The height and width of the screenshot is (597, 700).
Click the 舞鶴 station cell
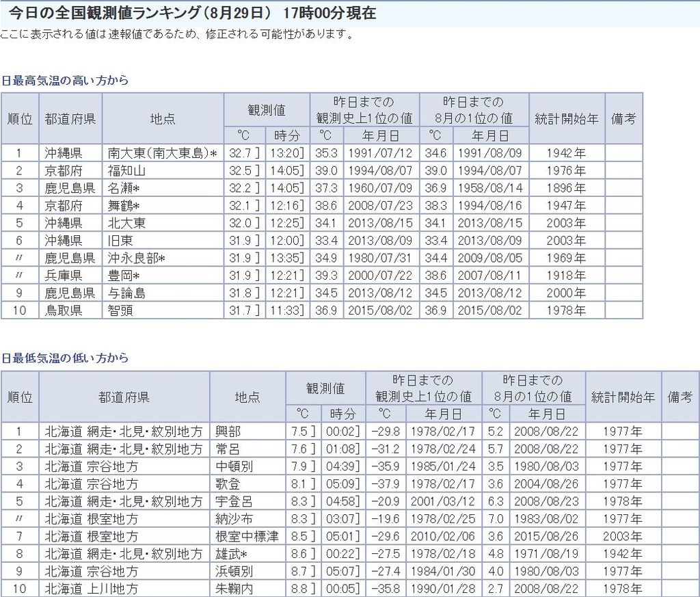124,205
